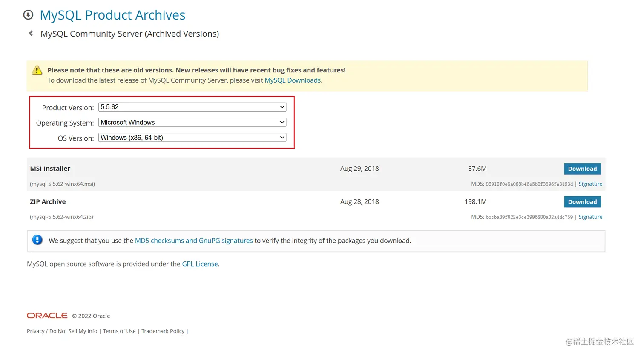The image size is (644, 356).
Task: Open the Product Version dropdown
Action: [x=192, y=107]
